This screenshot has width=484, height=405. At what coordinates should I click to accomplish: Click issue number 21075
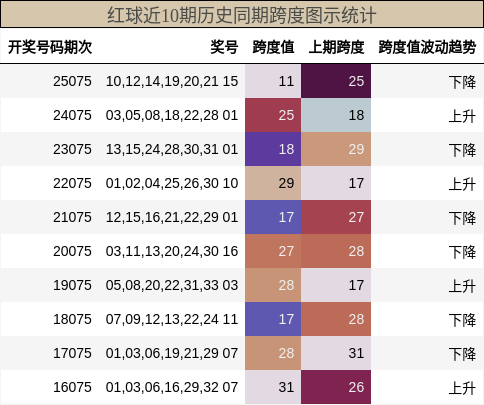click(72, 217)
